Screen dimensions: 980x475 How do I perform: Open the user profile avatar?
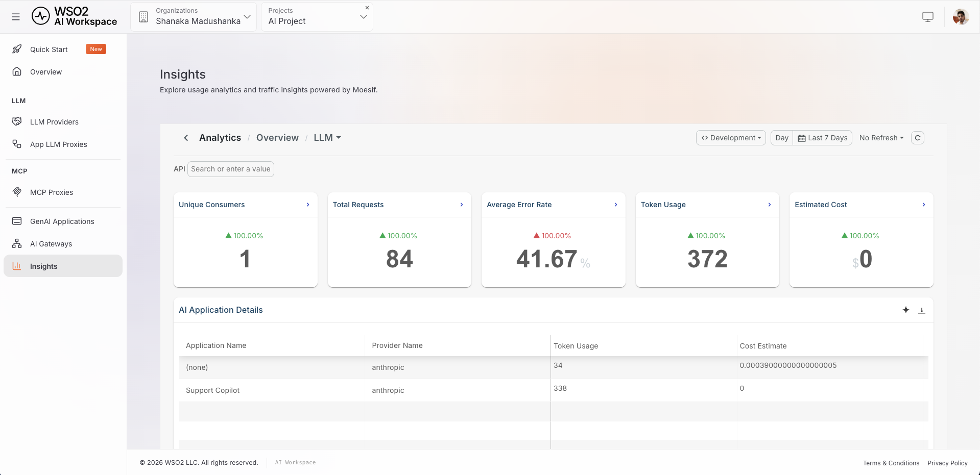961,17
